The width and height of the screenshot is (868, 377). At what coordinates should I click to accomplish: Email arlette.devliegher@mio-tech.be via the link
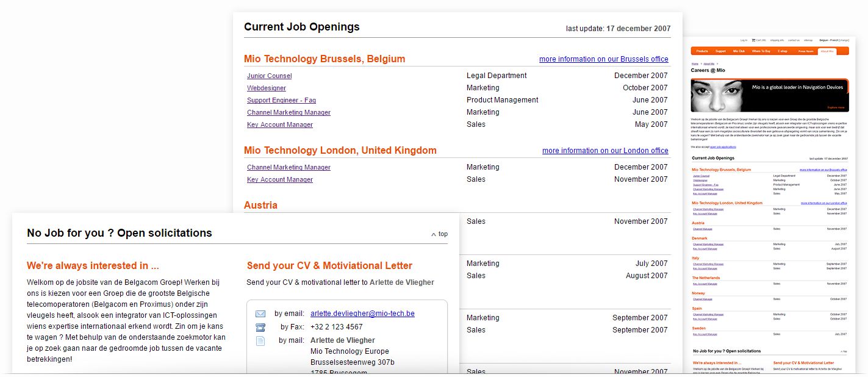tap(362, 314)
